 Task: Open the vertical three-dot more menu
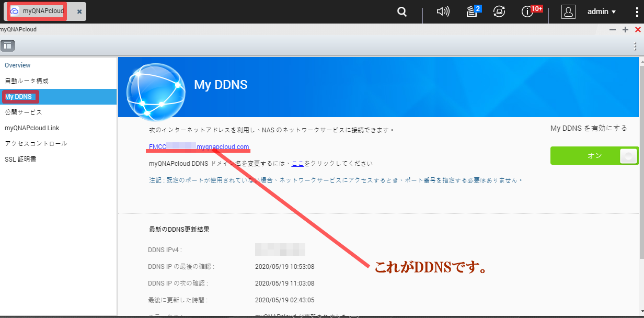click(x=635, y=46)
